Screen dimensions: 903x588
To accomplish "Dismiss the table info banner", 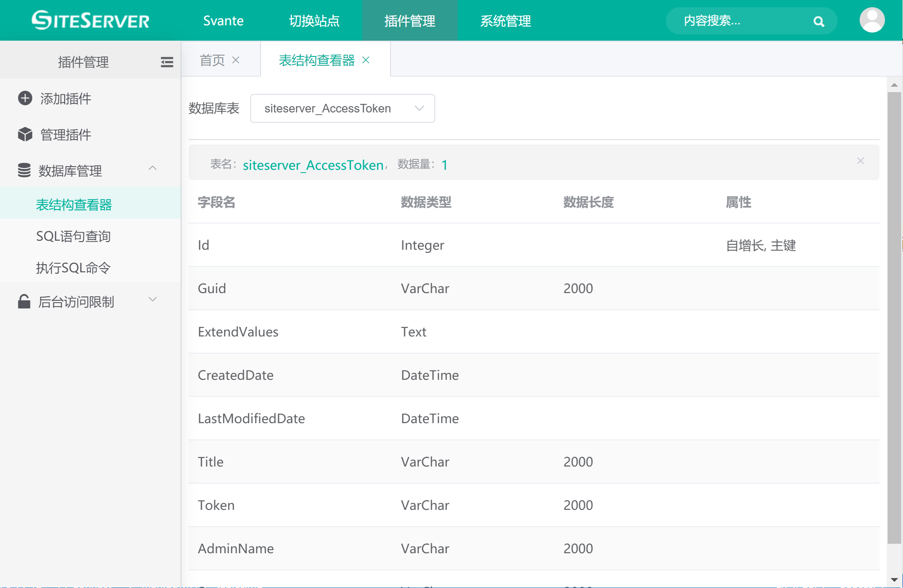I will point(860,161).
